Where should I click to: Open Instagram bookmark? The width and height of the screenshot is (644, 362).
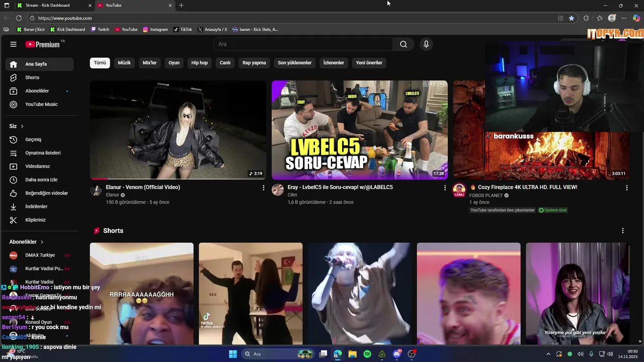(155, 29)
